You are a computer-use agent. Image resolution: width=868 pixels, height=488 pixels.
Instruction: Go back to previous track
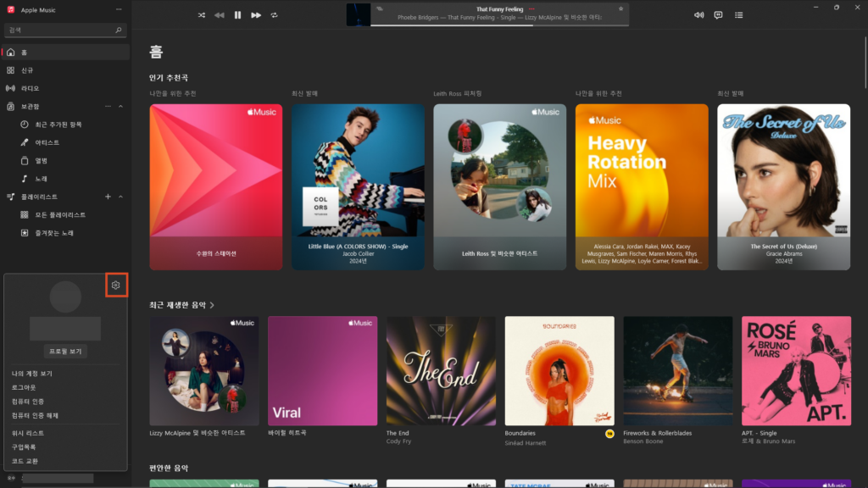point(220,15)
